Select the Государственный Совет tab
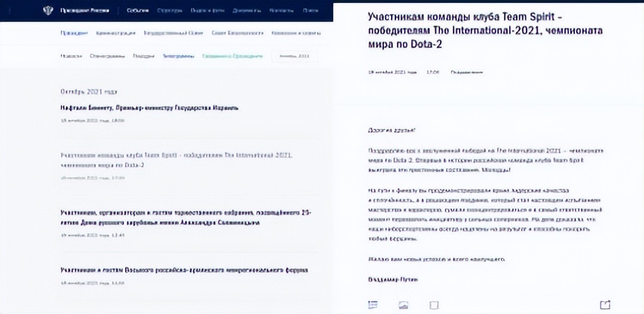The width and height of the screenshot is (644, 314). (174, 33)
